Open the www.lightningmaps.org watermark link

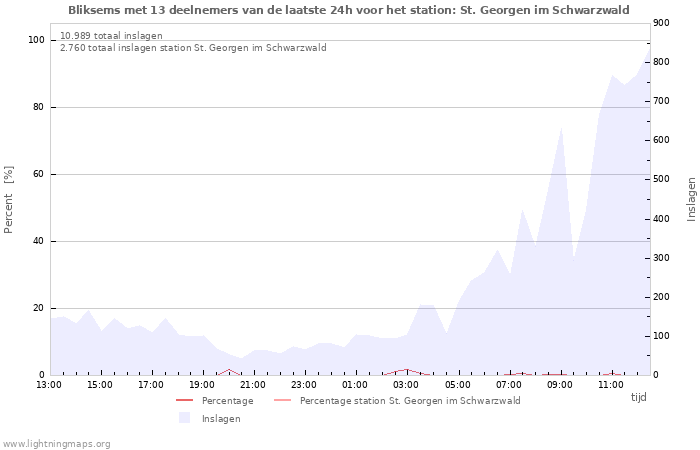click(57, 443)
